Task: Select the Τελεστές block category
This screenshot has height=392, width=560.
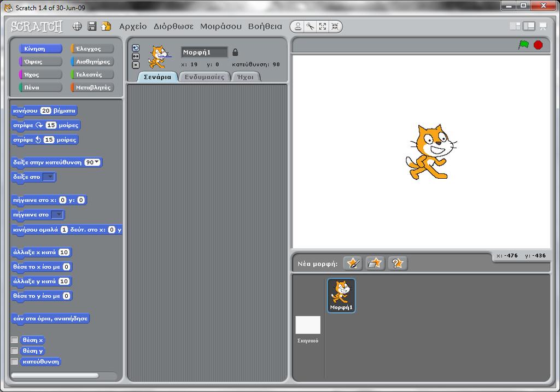Action: [x=92, y=74]
